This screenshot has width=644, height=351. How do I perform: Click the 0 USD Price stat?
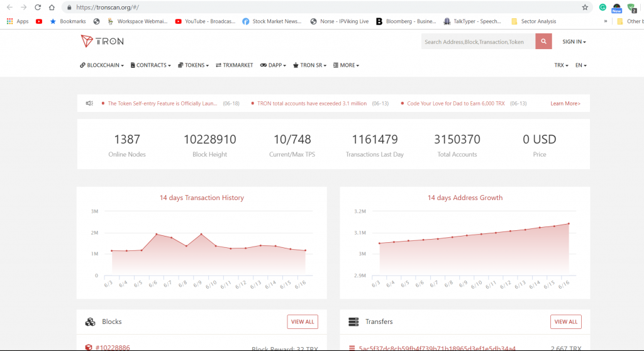539,145
